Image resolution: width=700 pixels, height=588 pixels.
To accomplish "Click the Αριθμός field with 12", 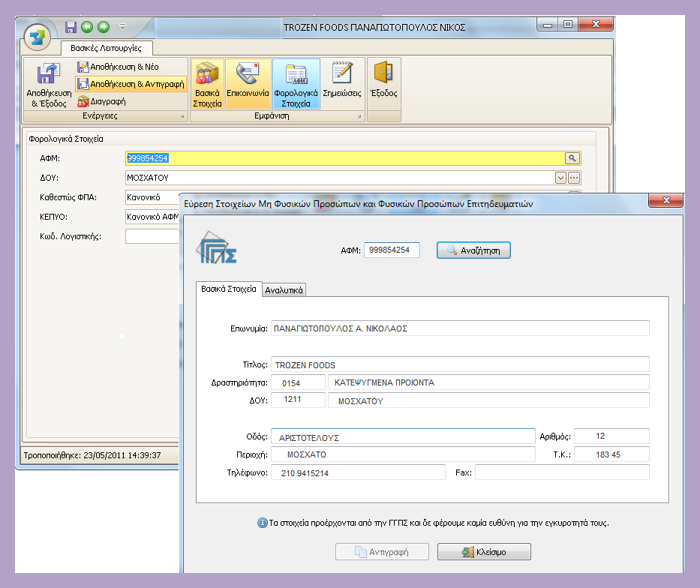I will tap(611, 436).
